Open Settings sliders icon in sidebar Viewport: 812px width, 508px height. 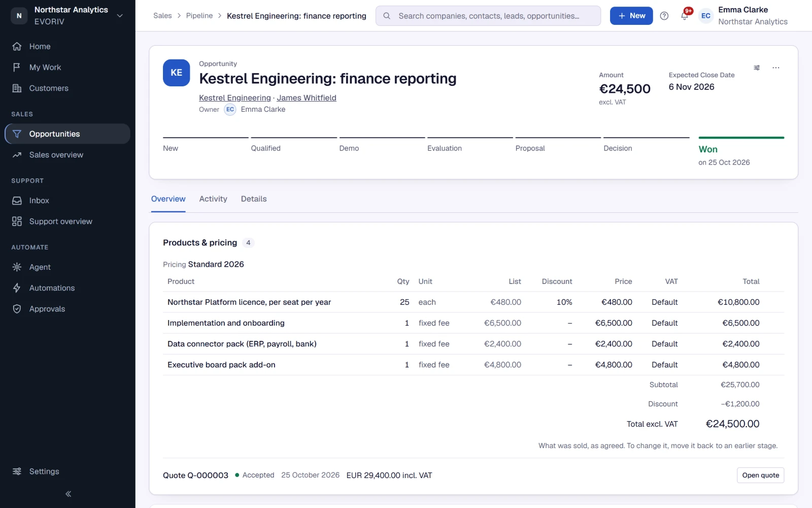coord(17,471)
